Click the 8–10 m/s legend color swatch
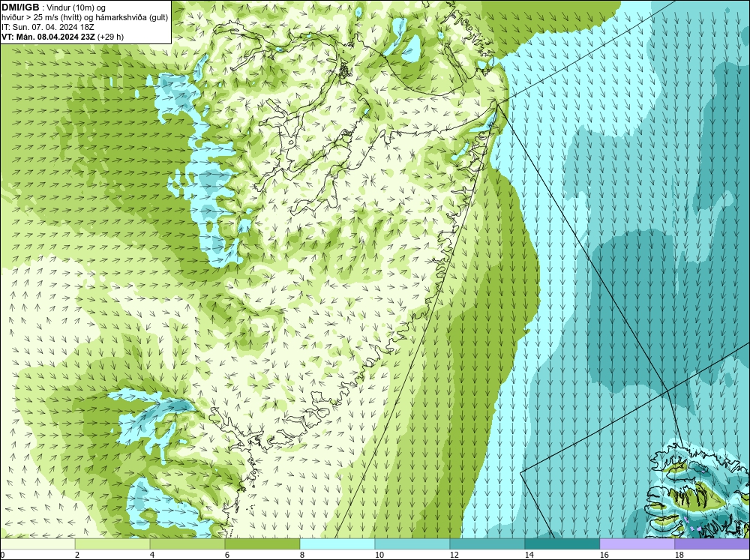This screenshot has width=750, height=560. click(337, 544)
